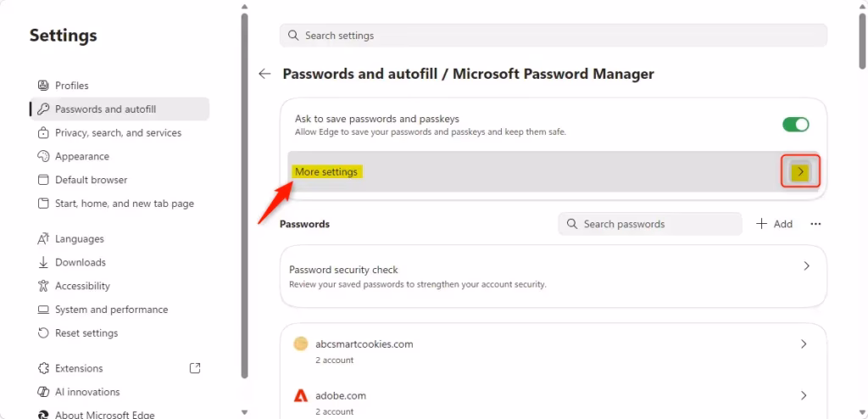Expand abcsmartcookies.com password entry chevron
The width and height of the screenshot is (868, 419).
point(804,344)
